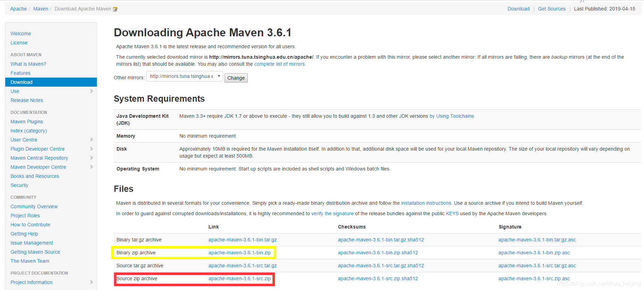The width and height of the screenshot is (644, 290).
Task: Click the Change mirror button
Action: (236, 78)
